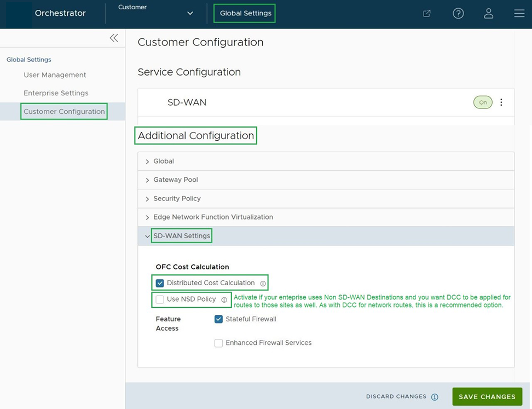Open the hamburger menu icon
The image size is (532, 409).
[x=519, y=14]
